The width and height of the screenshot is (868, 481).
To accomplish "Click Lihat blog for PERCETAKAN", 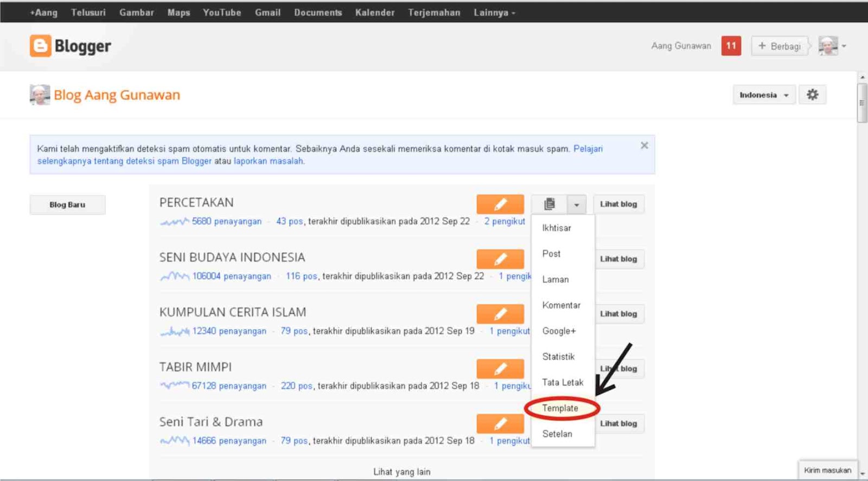I will [618, 204].
